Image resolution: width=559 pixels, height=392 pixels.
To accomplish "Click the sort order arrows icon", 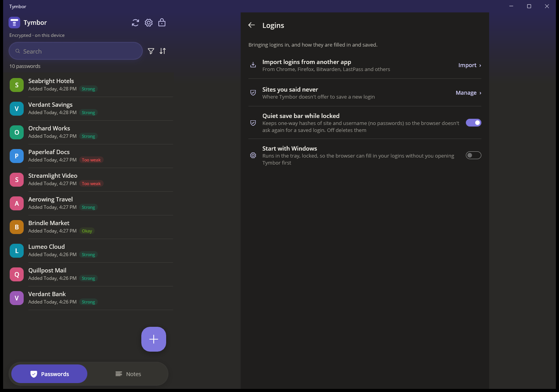I will [163, 51].
